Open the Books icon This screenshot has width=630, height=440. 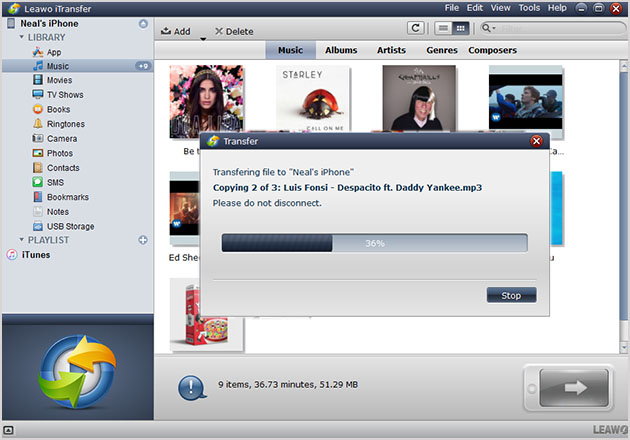38,109
